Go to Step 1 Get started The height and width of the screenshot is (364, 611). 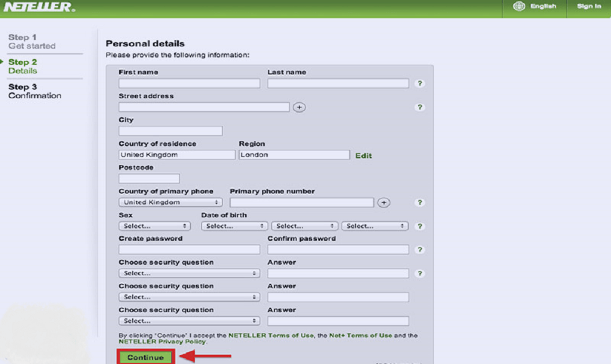[x=32, y=42]
